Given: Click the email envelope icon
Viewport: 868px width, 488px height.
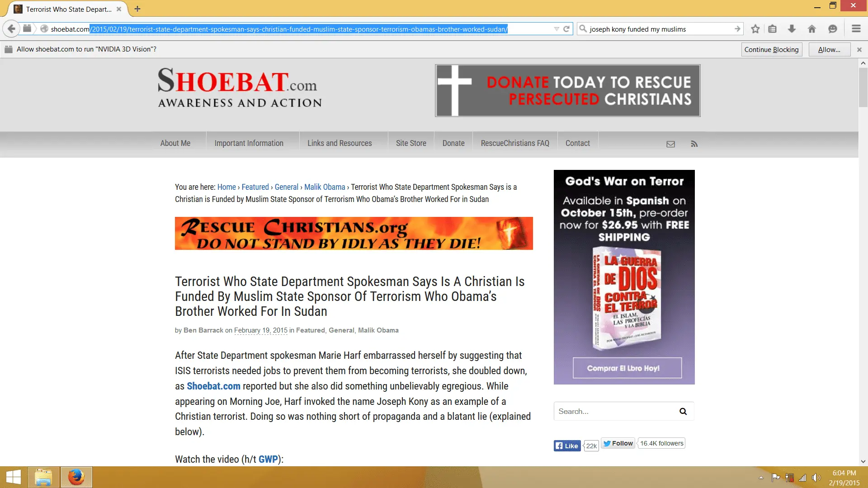Looking at the screenshot, I should [x=670, y=144].
